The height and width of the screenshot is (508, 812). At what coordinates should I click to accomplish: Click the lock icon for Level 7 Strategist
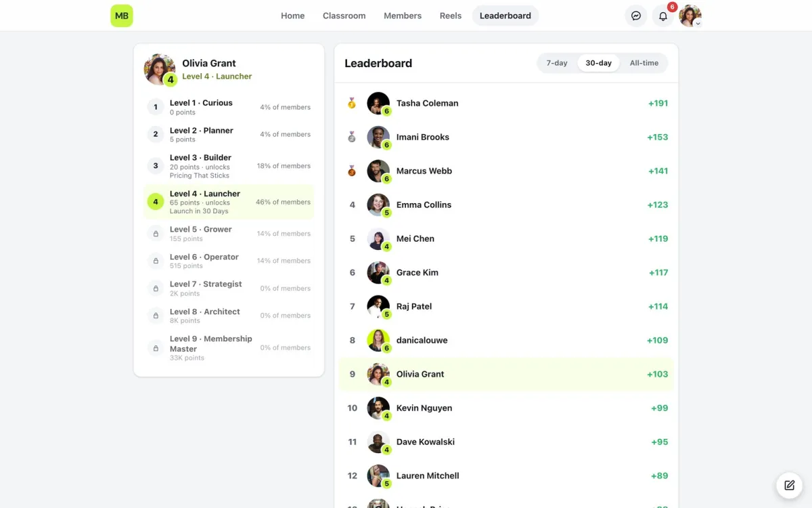coord(156,289)
